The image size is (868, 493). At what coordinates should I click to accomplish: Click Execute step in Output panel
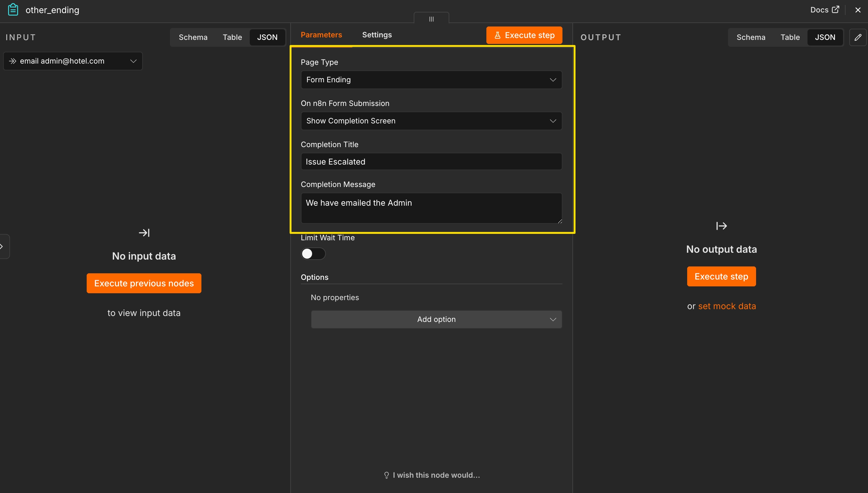coord(721,277)
